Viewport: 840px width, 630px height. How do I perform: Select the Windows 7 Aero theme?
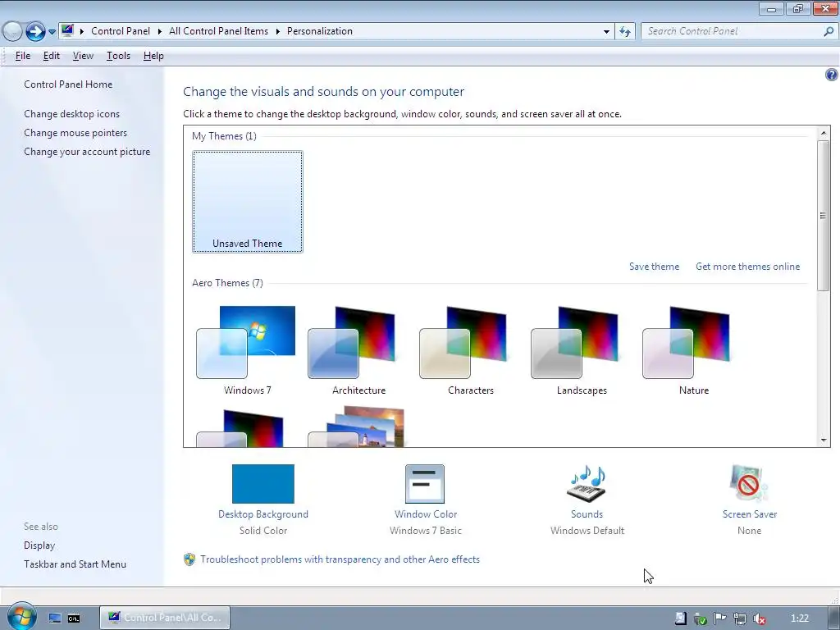coord(247,349)
